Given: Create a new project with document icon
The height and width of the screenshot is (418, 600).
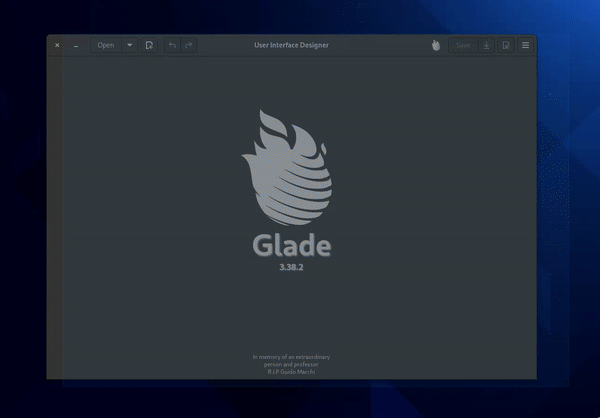Looking at the screenshot, I should pos(149,45).
